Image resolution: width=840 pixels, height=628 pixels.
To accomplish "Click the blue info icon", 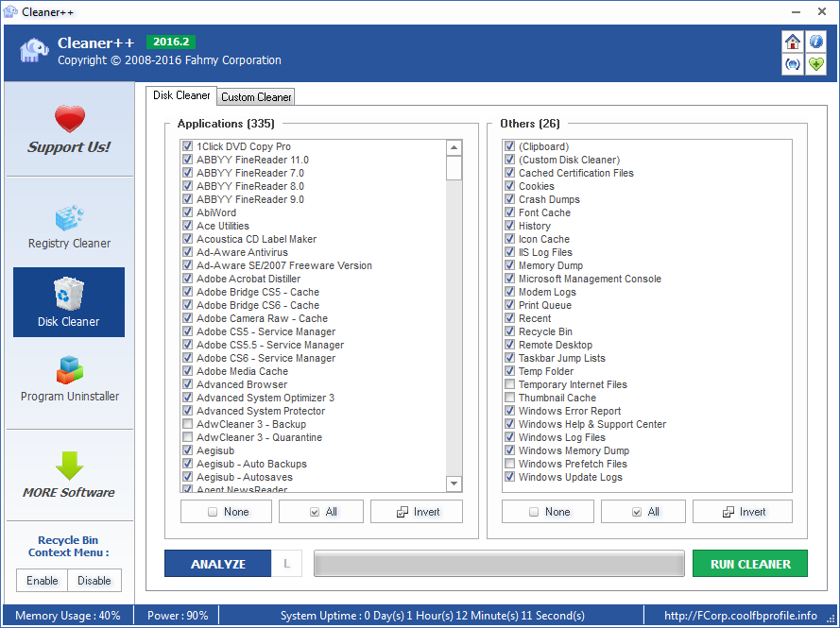I will 815,42.
